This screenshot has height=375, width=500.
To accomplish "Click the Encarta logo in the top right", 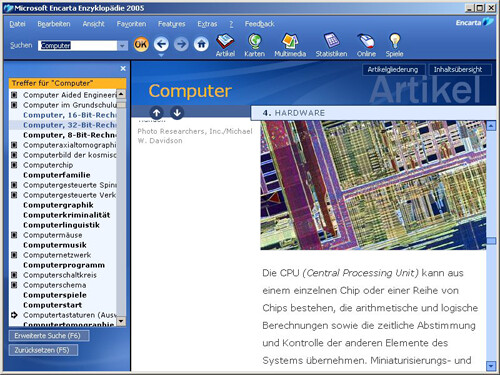I will click(475, 22).
